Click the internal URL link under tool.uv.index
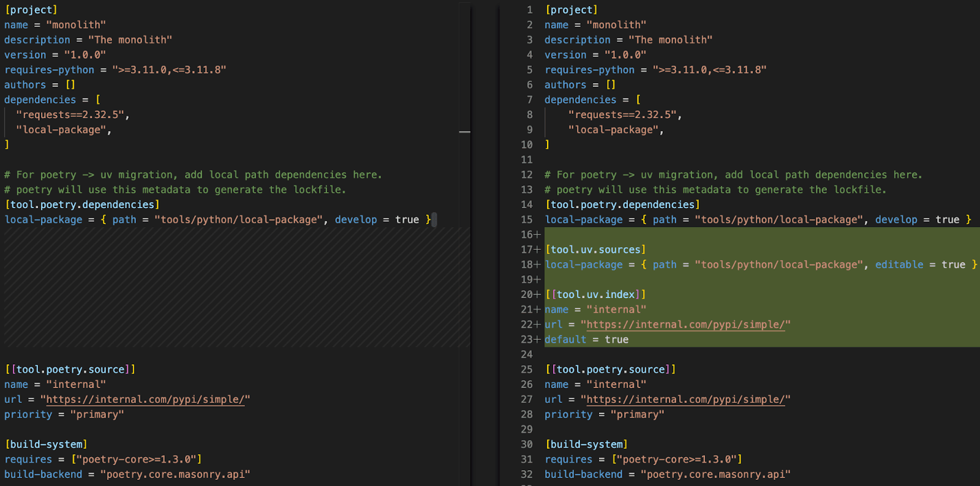The height and width of the screenshot is (486, 980). pyautogui.click(x=685, y=324)
